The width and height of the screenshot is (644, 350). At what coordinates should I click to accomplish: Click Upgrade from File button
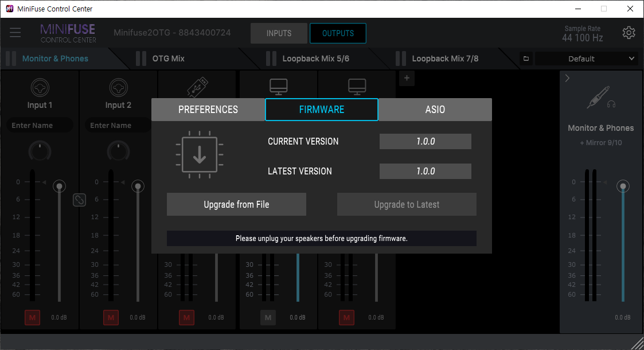pyautogui.click(x=236, y=204)
